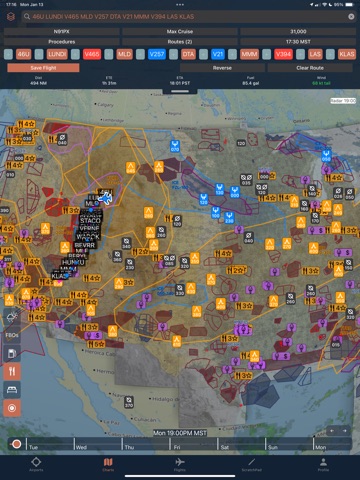Screen dimensions: 360x480
Task: Tap the STACO waypoint label on the map
Action: click(90, 220)
